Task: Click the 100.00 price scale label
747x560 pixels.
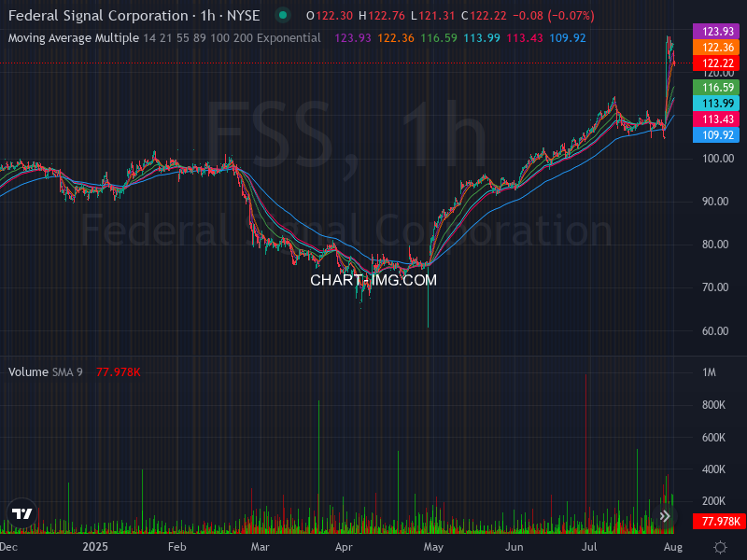Action: pos(718,159)
